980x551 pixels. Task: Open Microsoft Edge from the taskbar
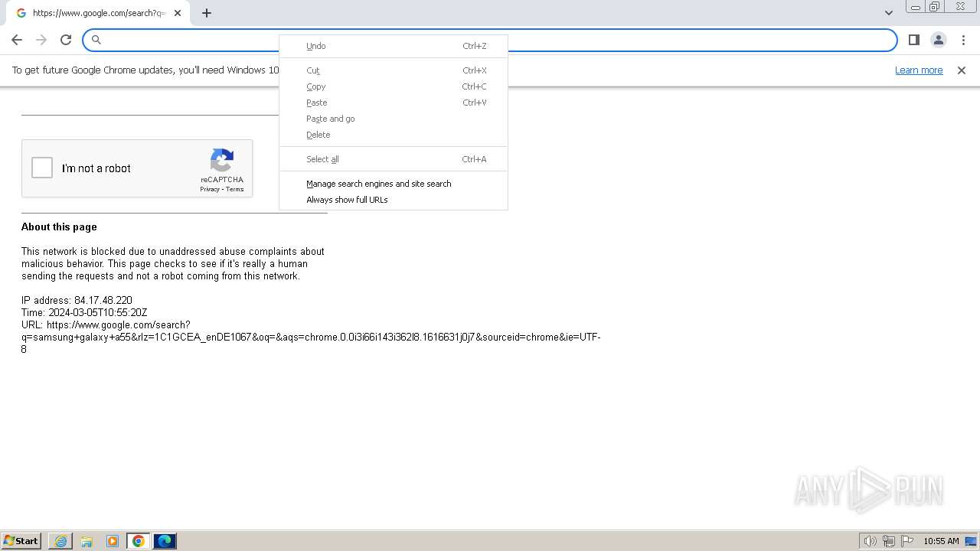(165, 541)
